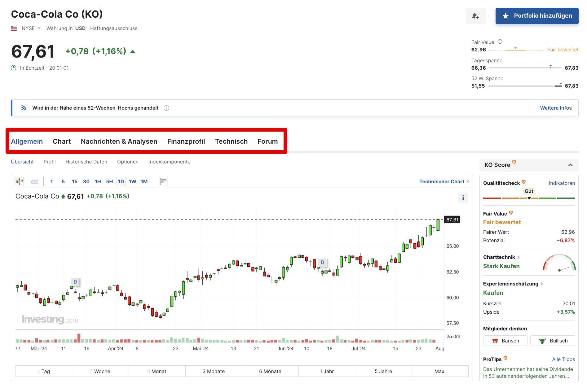Viewport: 587px width, 392px height.
Task: Click the Fair Value info icon
Action: point(500,42)
